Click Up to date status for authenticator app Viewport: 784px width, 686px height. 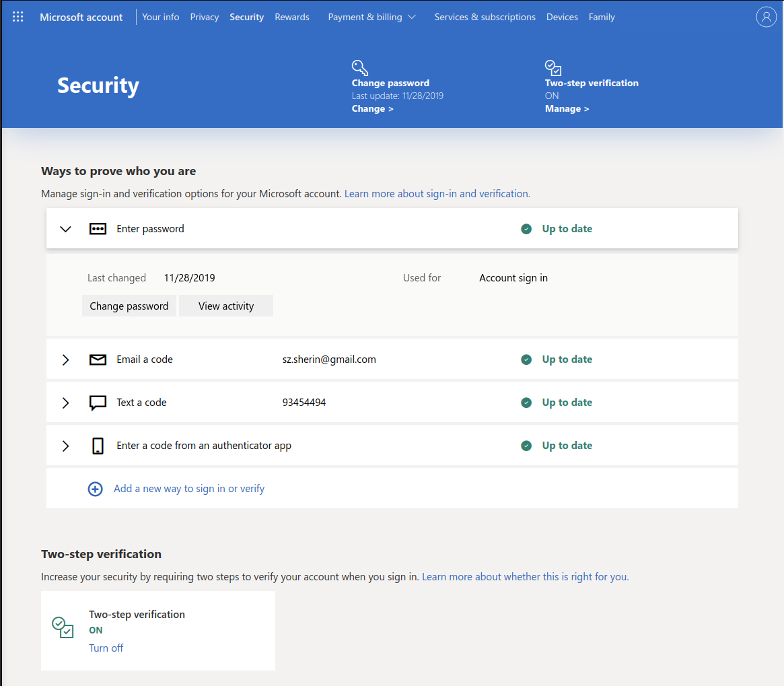[x=567, y=446]
